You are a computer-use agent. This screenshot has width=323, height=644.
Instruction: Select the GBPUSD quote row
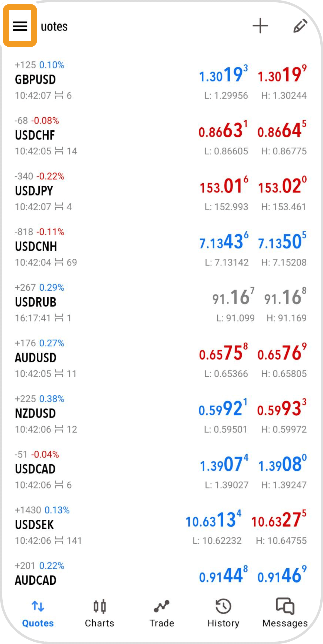coord(117,80)
